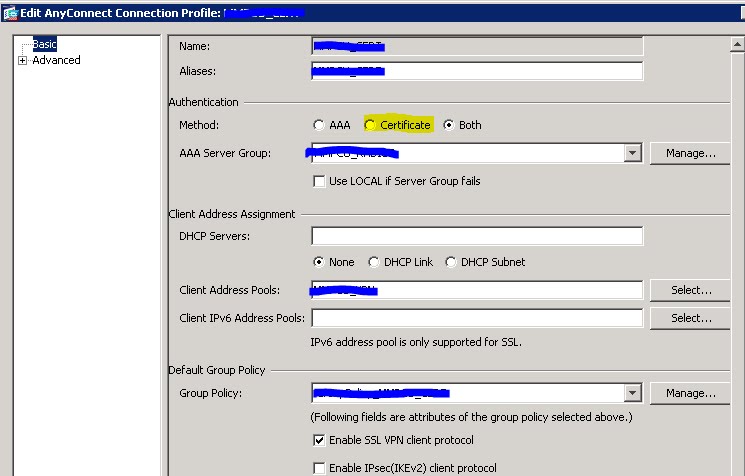Click the ASDM window title bar icon

point(10,13)
